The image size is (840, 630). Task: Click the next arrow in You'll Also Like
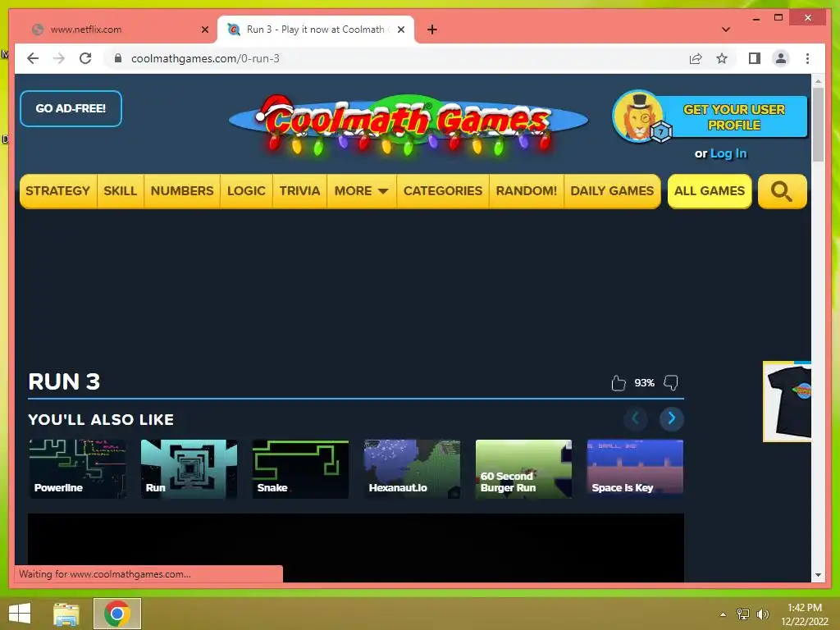(671, 418)
